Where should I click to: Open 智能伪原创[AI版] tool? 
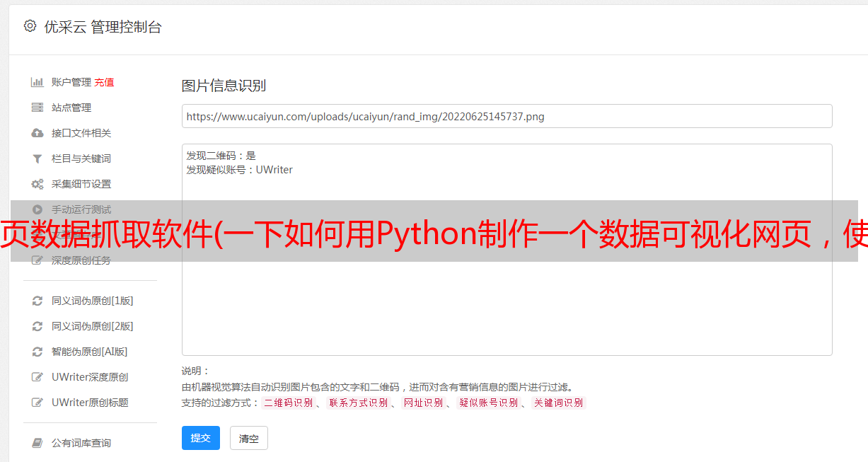click(89, 352)
